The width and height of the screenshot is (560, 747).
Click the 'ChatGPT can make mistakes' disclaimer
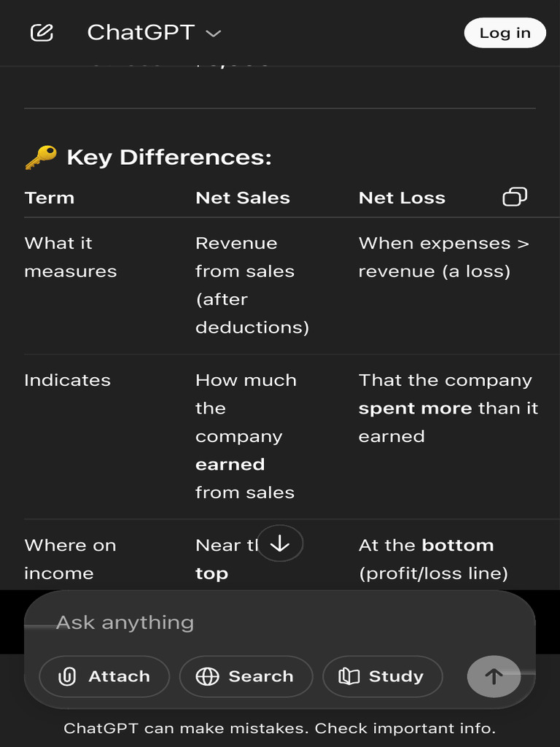coord(280,728)
